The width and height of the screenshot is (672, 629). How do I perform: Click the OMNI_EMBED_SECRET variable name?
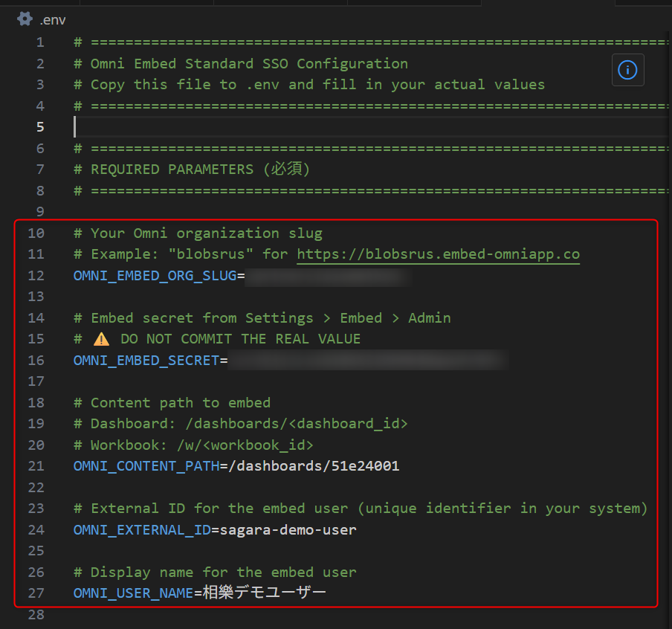click(x=146, y=361)
